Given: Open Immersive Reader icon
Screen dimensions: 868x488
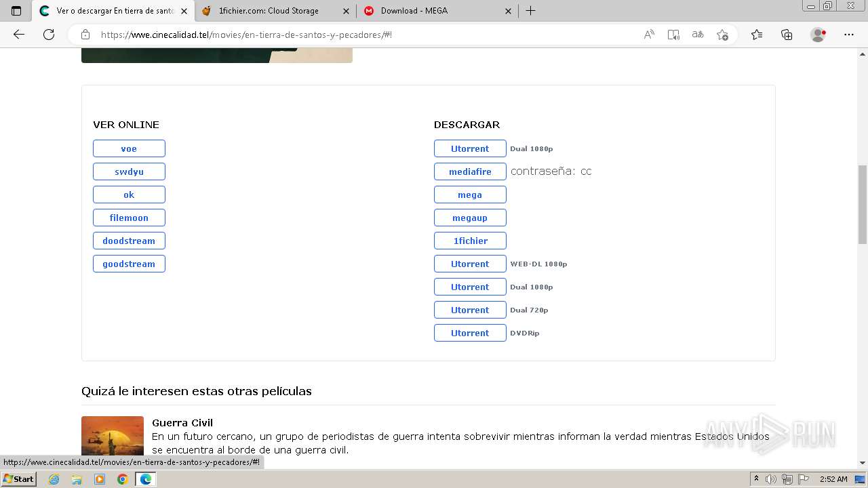Looking at the screenshot, I should (673, 35).
